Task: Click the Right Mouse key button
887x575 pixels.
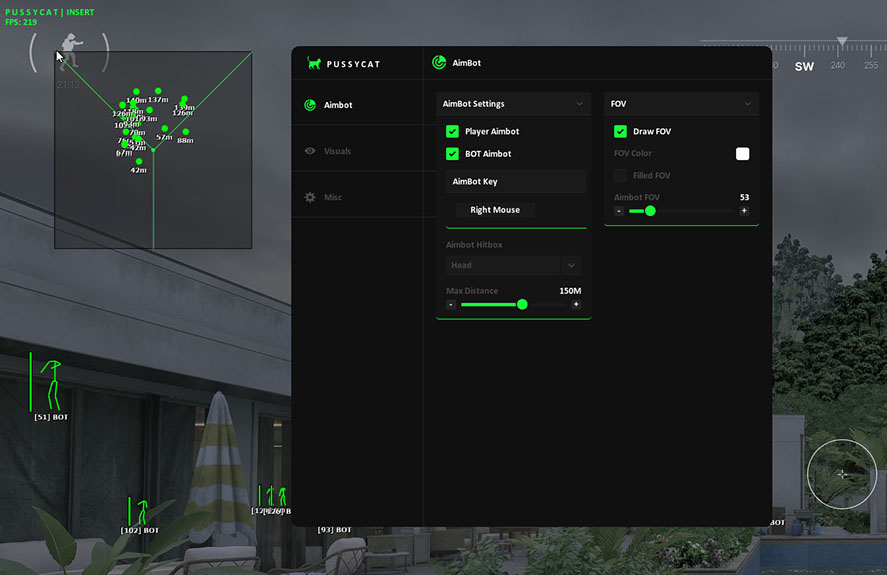Action: (495, 210)
